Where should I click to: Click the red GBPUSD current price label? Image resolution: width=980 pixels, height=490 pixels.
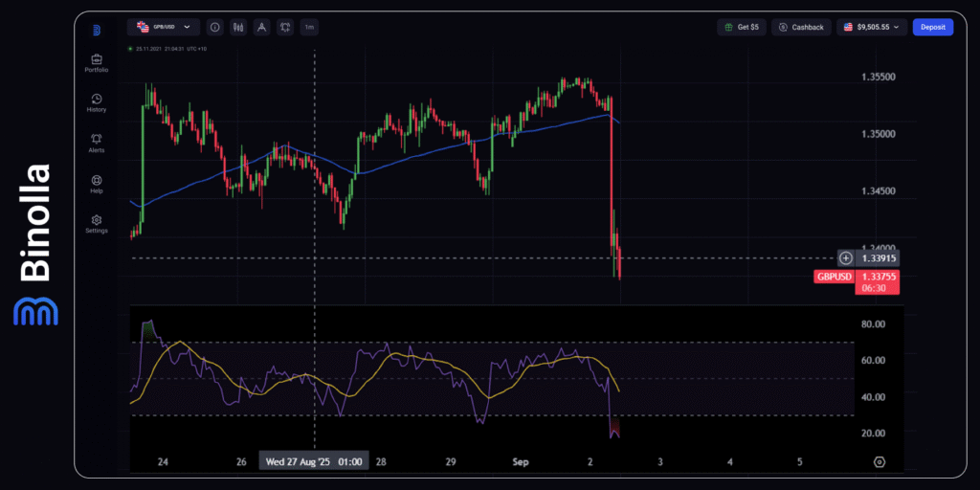pos(834,277)
